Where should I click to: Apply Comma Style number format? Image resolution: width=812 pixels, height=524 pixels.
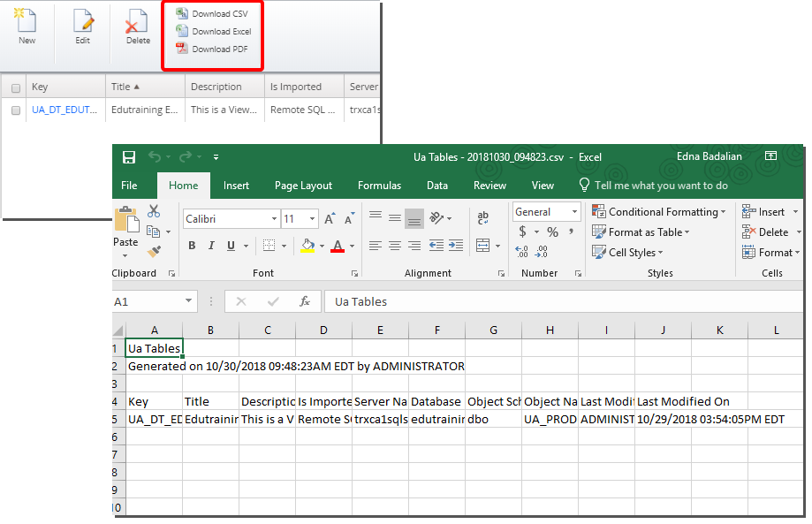[x=571, y=232]
